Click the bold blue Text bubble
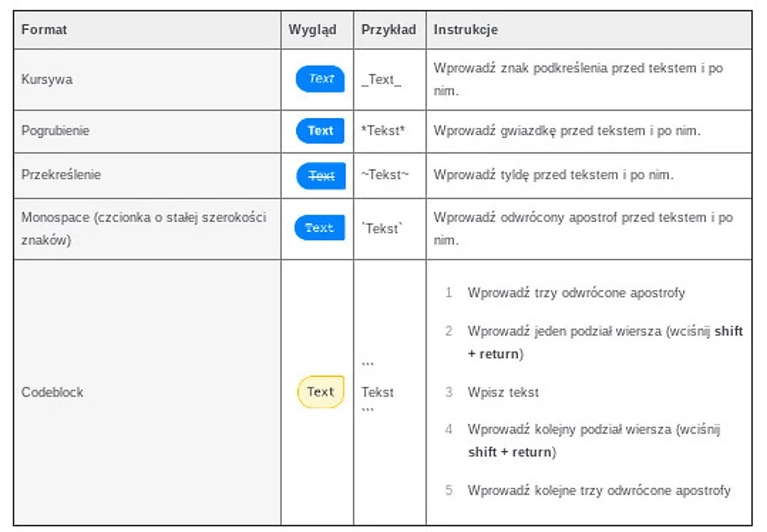Image resolution: width=767 pixels, height=532 pixels. (320, 131)
